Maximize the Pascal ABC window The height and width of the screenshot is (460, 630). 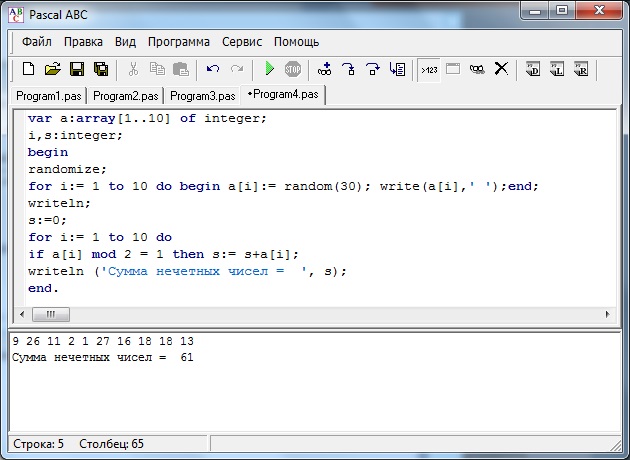pyautogui.click(x=562, y=10)
